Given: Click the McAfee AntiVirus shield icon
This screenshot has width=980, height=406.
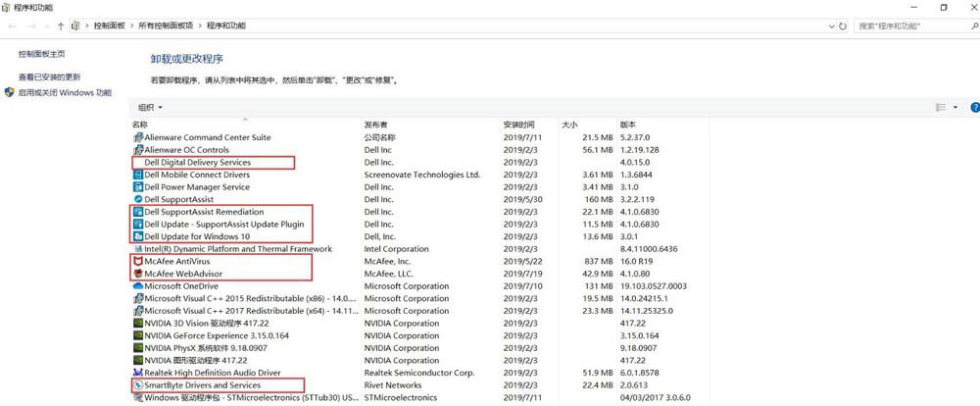Looking at the screenshot, I should [138, 262].
